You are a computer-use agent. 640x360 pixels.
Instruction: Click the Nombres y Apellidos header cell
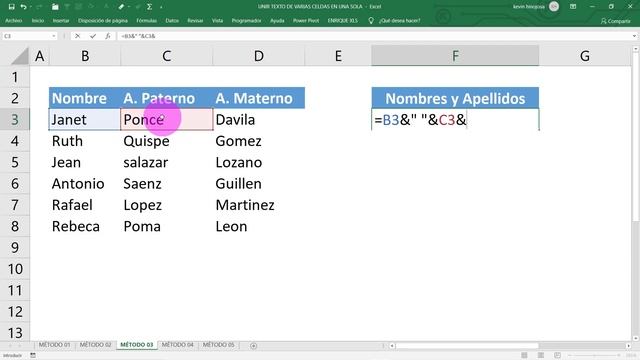click(455, 98)
